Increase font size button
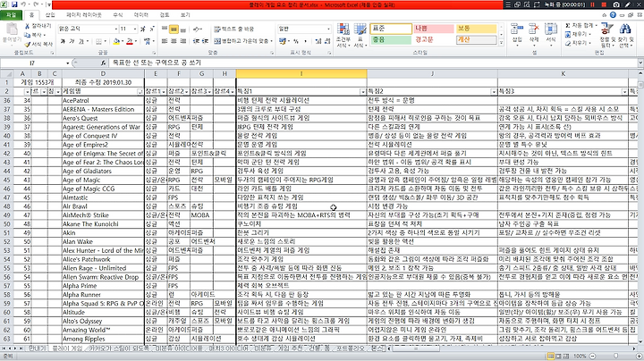 [143, 29]
